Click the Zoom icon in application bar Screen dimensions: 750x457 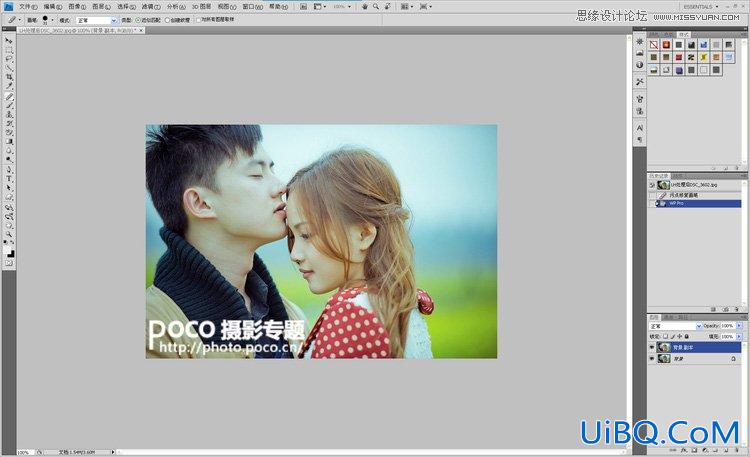(x=376, y=7)
